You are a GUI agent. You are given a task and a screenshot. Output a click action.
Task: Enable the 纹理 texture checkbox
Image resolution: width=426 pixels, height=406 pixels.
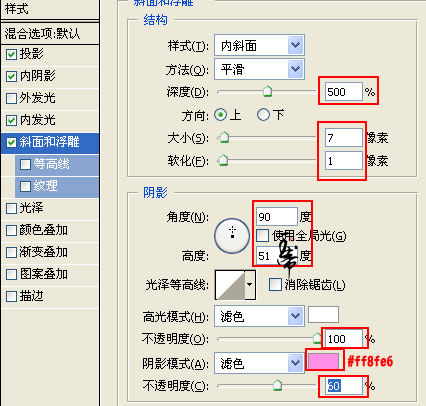point(25,186)
